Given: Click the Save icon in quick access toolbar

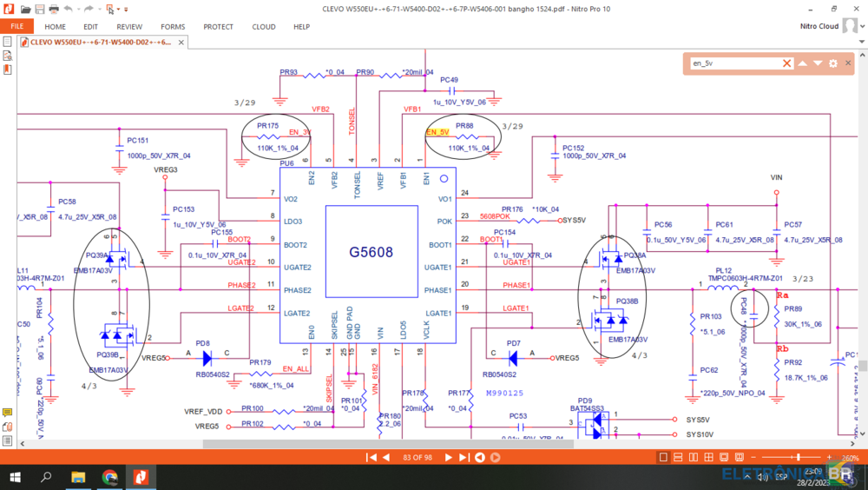Looking at the screenshot, I should [40, 9].
